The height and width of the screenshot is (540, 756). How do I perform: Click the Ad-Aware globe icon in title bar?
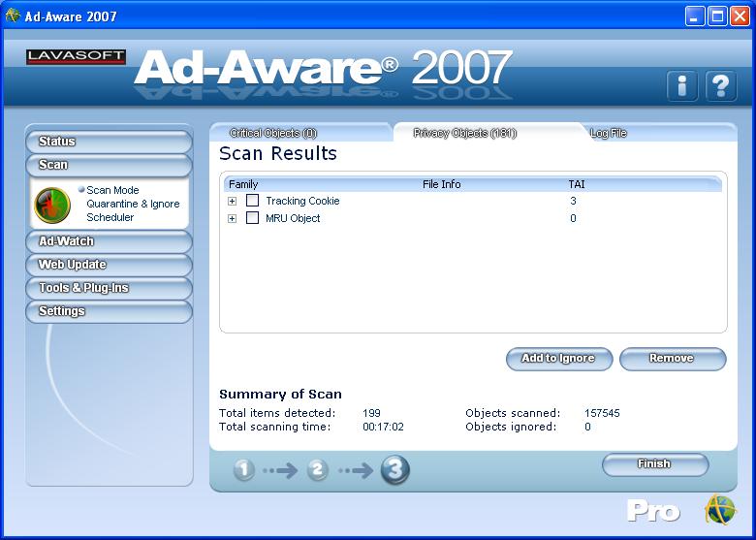13,16
